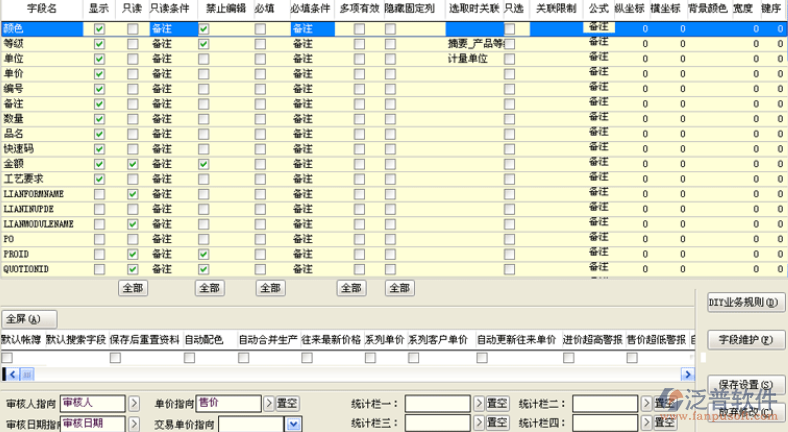The width and height of the screenshot is (788, 432).
Task: Click the horizontal scrollbar thumb
Action: [27, 374]
